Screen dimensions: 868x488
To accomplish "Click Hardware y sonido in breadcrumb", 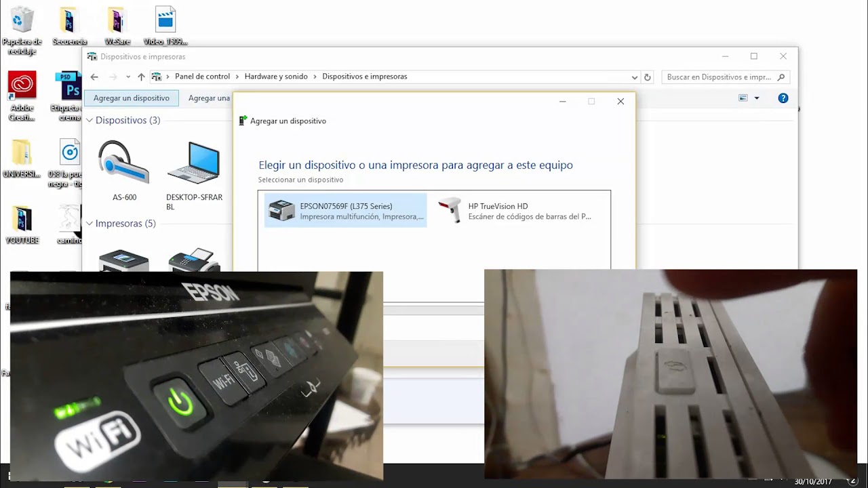I will tap(276, 77).
